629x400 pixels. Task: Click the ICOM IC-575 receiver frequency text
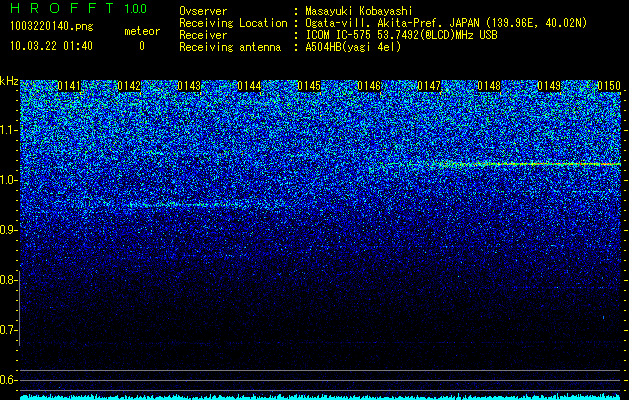coord(401,35)
